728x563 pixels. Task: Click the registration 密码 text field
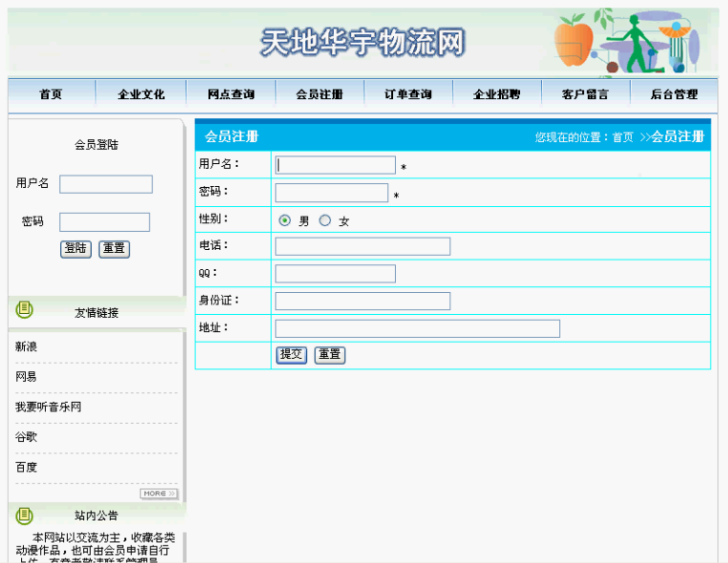click(x=331, y=193)
